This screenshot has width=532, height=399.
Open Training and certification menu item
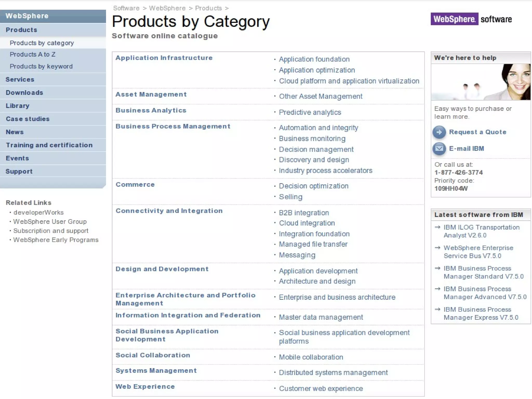[49, 145]
